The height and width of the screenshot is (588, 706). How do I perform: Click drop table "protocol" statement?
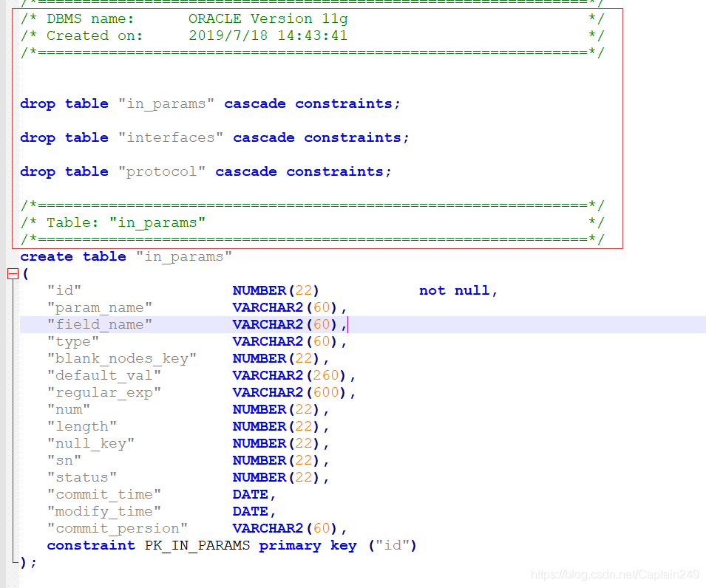coord(206,172)
